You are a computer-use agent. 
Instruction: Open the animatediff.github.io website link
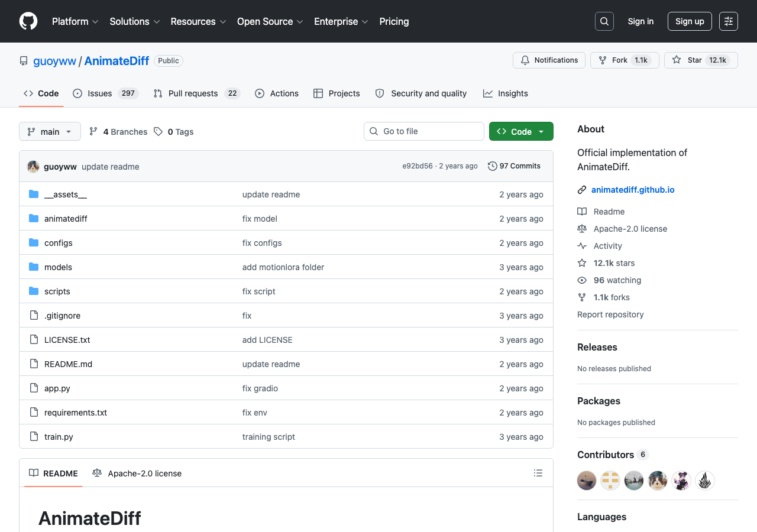point(633,190)
